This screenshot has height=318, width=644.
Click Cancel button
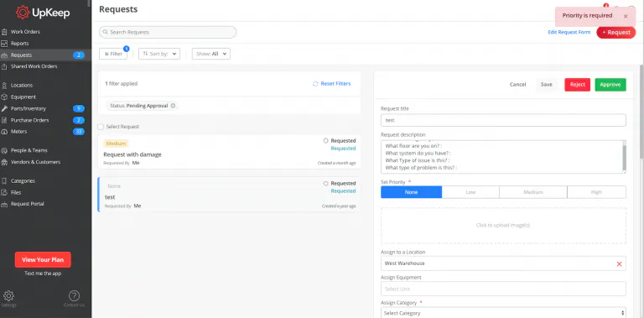[x=518, y=85]
